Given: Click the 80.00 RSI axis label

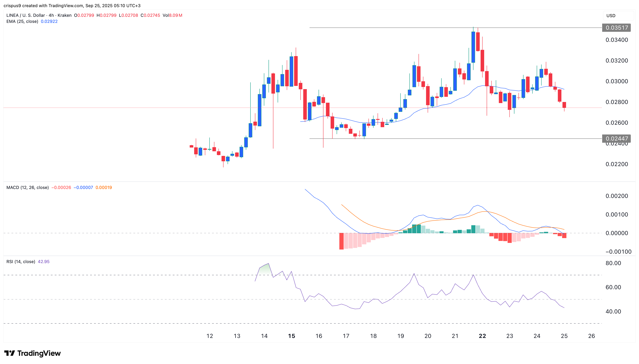Looking at the screenshot, I should [613, 263].
